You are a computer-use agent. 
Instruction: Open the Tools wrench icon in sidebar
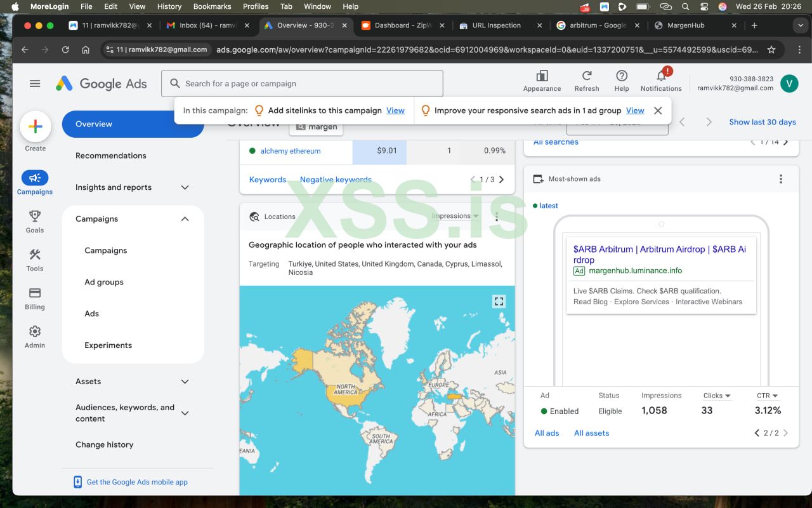(35, 255)
